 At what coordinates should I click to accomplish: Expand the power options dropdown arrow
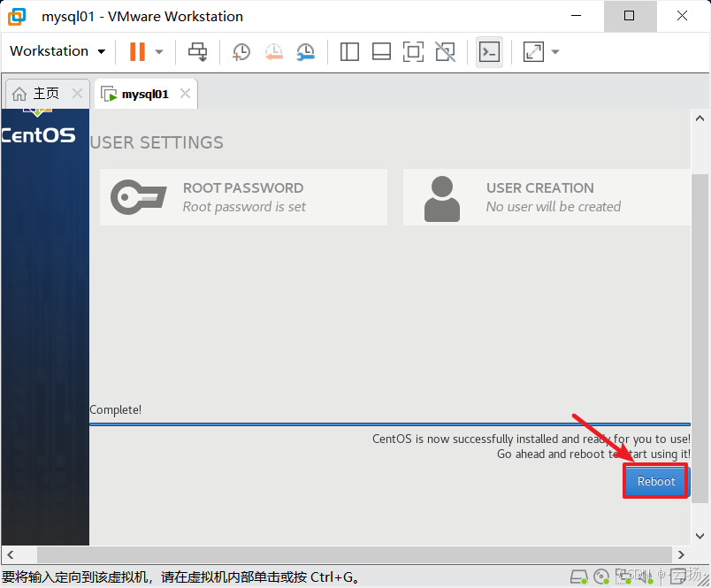159,51
